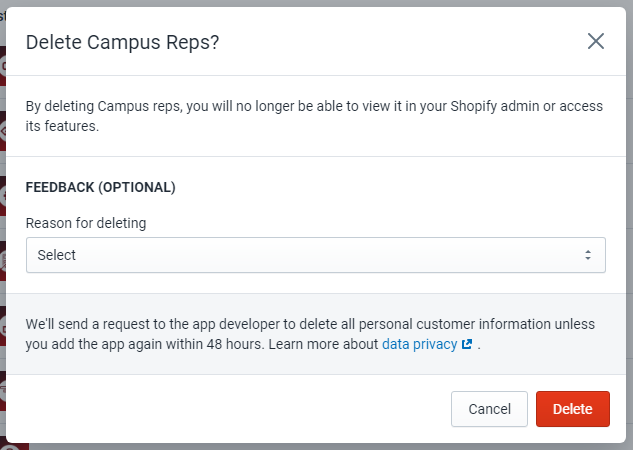Click the fourth partially hidden app icon

3,261
